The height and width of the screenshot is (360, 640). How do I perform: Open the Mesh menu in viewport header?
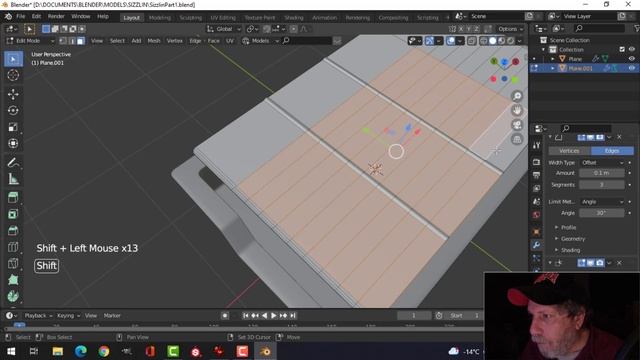pos(153,41)
